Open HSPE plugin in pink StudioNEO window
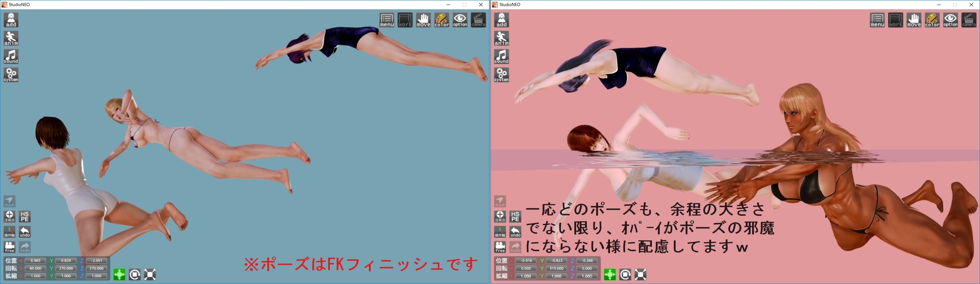980x284 pixels. pyautogui.click(x=515, y=216)
